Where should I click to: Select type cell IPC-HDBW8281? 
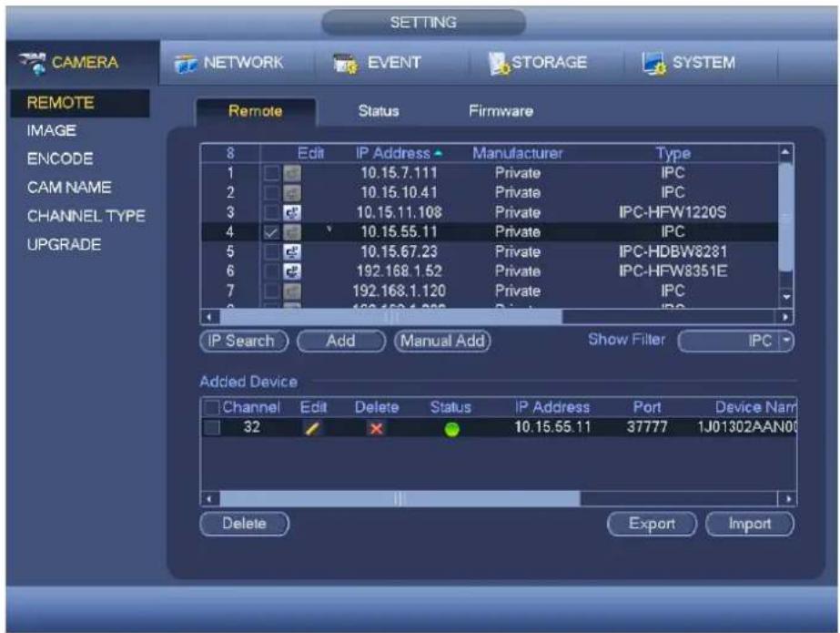coord(673,252)
